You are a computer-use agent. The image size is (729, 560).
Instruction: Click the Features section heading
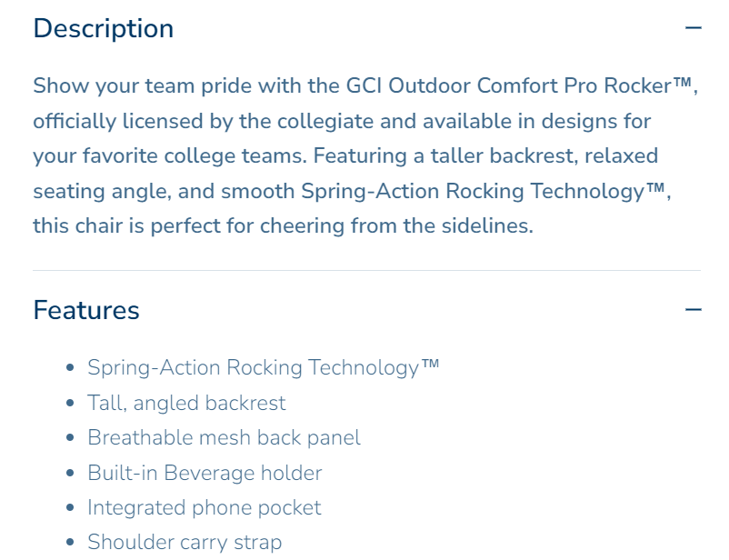(x=86, y=310)
